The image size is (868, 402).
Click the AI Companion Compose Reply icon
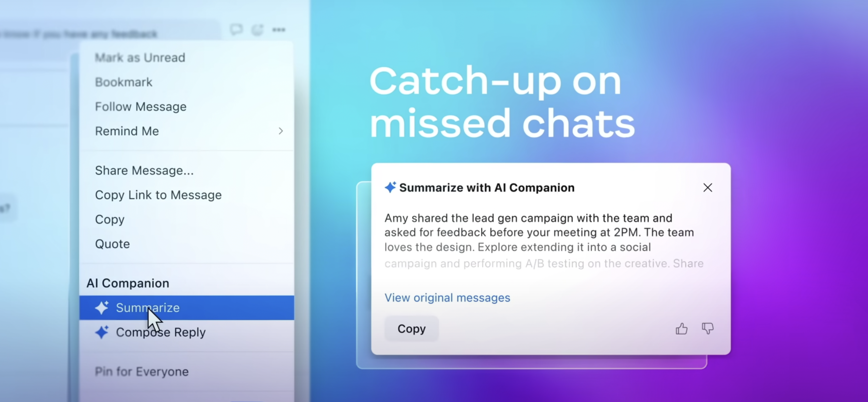101,331
